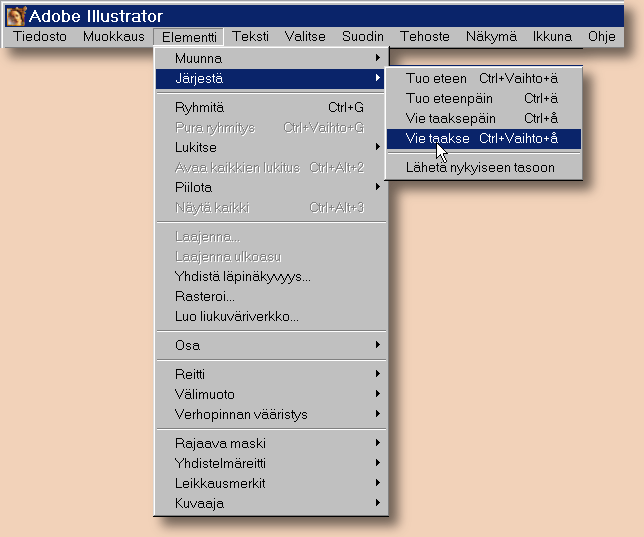
Task: Open the Muokkaus menu
Action: [113, 37]
